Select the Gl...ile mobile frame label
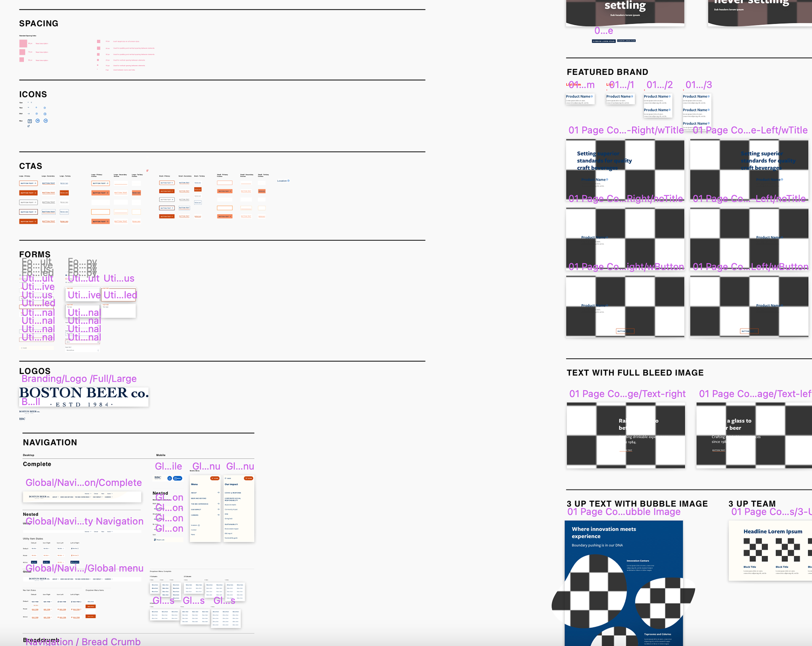The width and height of the screenshot is (812, 646). point(168,466)
